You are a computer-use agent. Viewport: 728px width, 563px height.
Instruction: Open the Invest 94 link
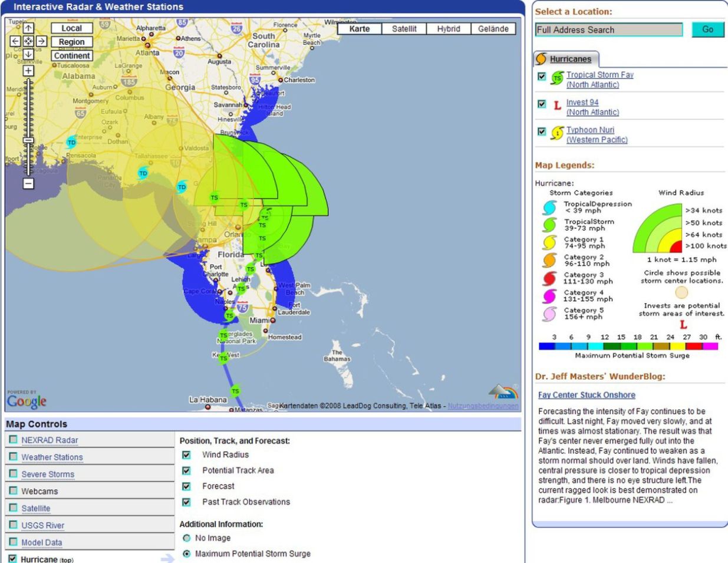(592, 107)
